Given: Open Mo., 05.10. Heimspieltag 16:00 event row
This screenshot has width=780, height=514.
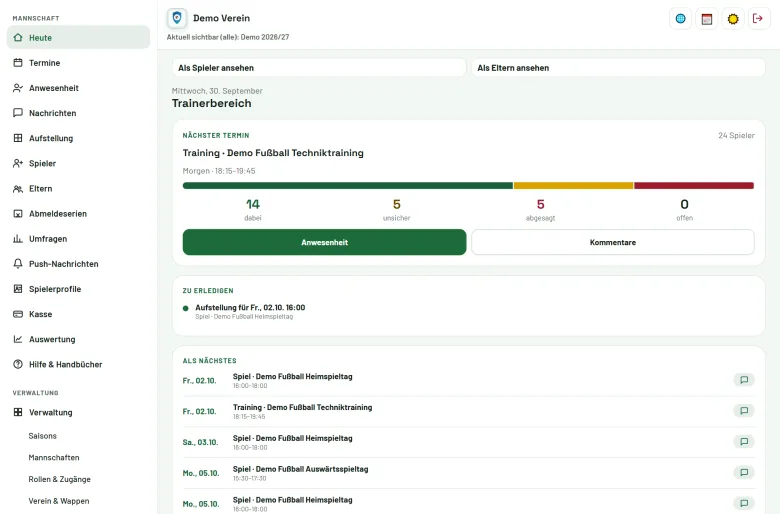Looking at the screenshot, I should pos(469,502).
